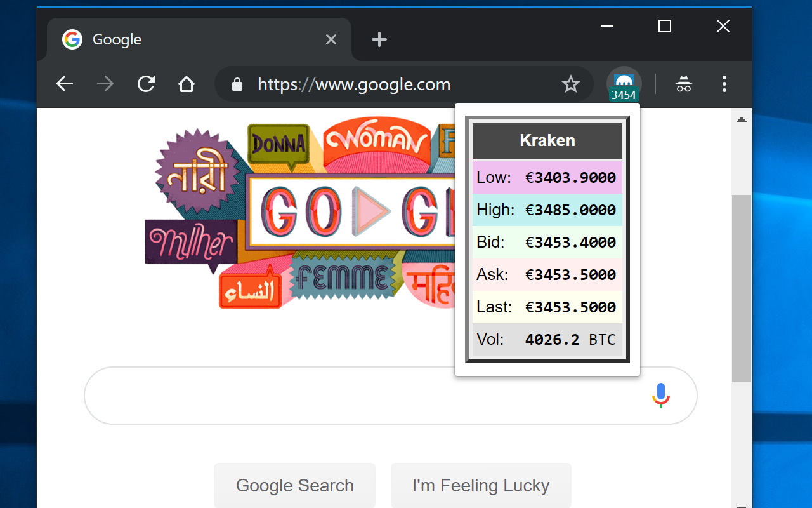
Task: Click the "WOMAN" banner in the doodle
Action: pos(377,142)
